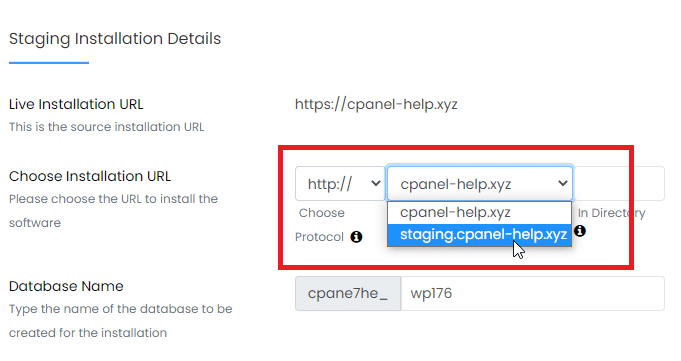Viewport: 681px width, 361px height.
Task: Click the In Directory caption text
Action: click(612, 213)
